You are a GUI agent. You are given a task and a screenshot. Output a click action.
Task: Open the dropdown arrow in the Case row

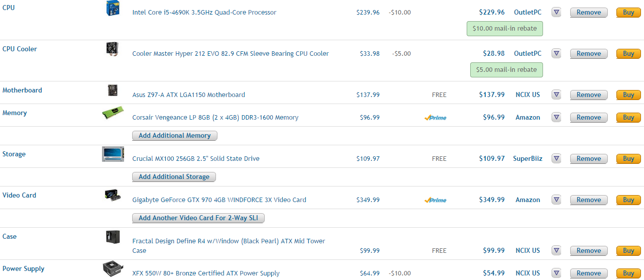pos(556,250)
